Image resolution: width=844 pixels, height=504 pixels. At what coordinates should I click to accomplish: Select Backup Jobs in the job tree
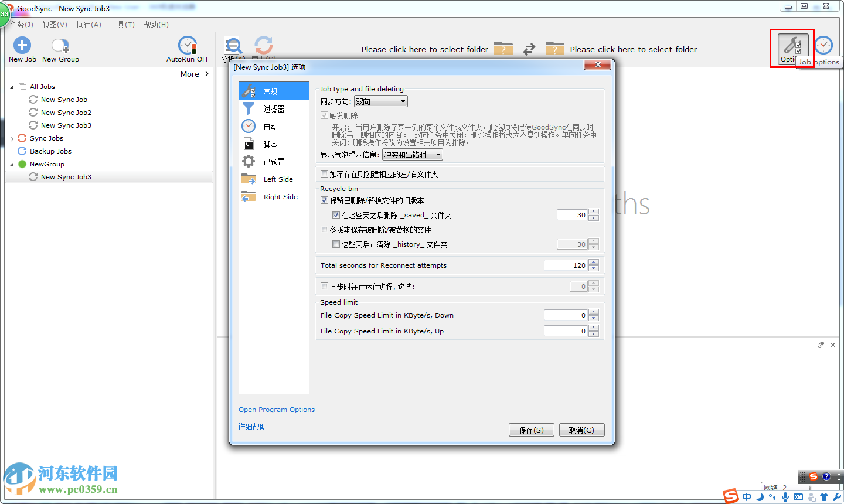tap(50, 151)
